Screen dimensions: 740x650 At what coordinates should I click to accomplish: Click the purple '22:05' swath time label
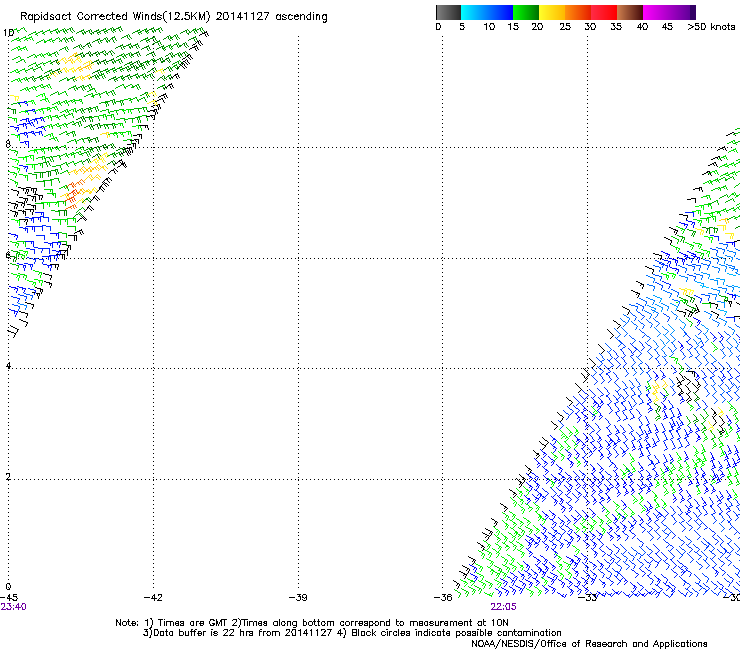pyautogui.click(x=503, y=607)
